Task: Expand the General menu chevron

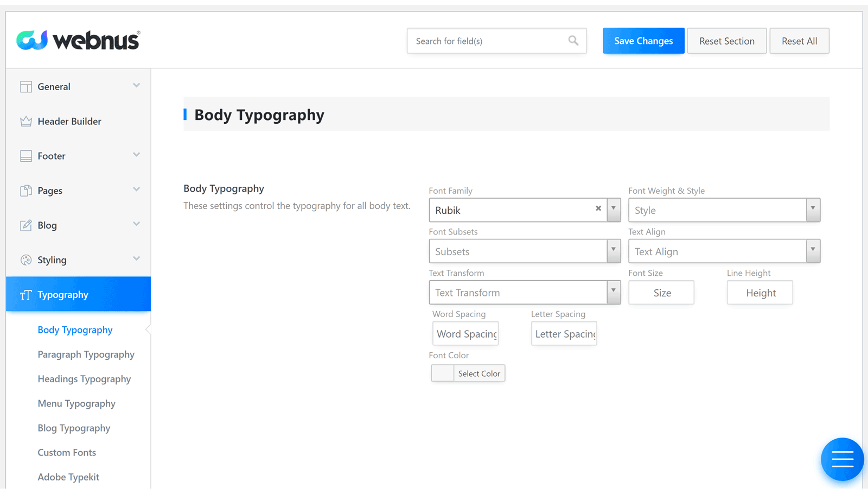Action: (136, 86)
